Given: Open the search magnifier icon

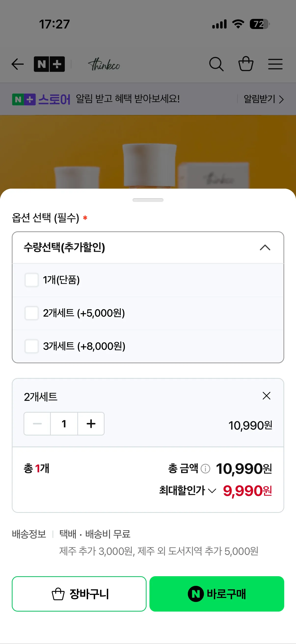Looking at the screenshot, I should coord(216,64).
